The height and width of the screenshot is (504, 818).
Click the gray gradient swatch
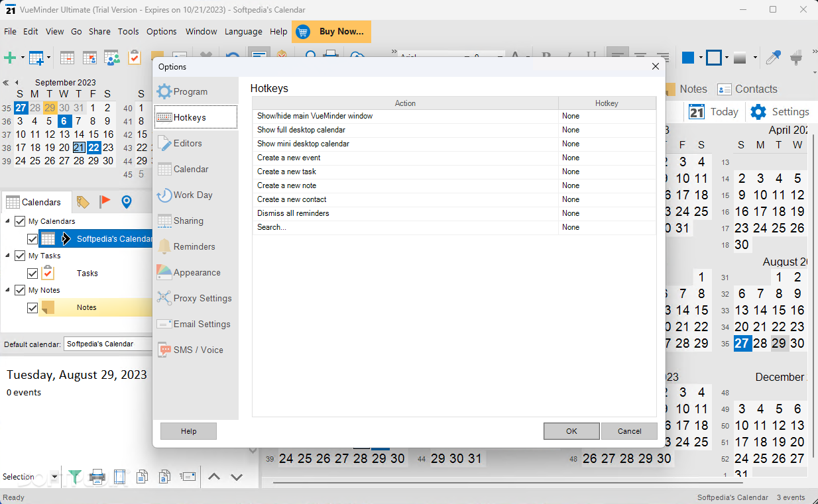point(740,58)
